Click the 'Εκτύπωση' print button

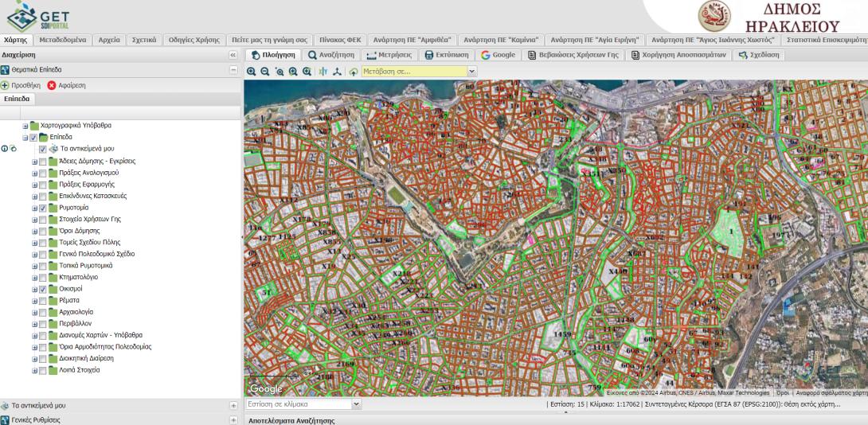click(445, 55)
